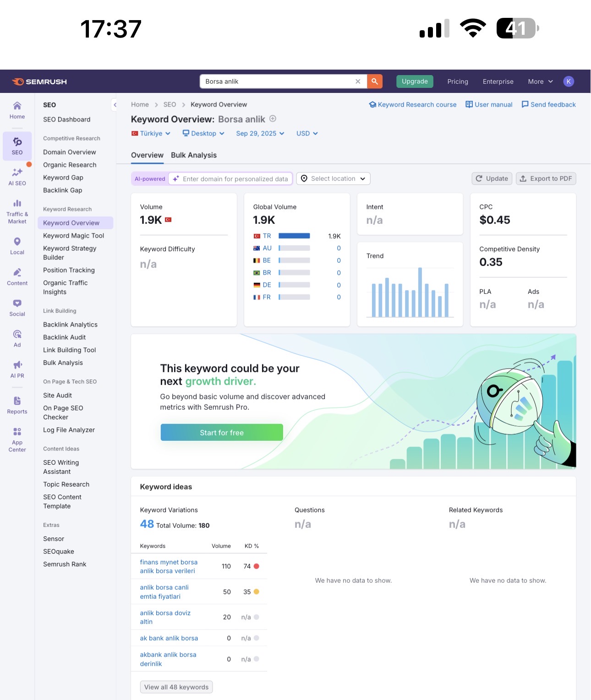
Task: Click the Trend bar chart
Action: point(410,292)
